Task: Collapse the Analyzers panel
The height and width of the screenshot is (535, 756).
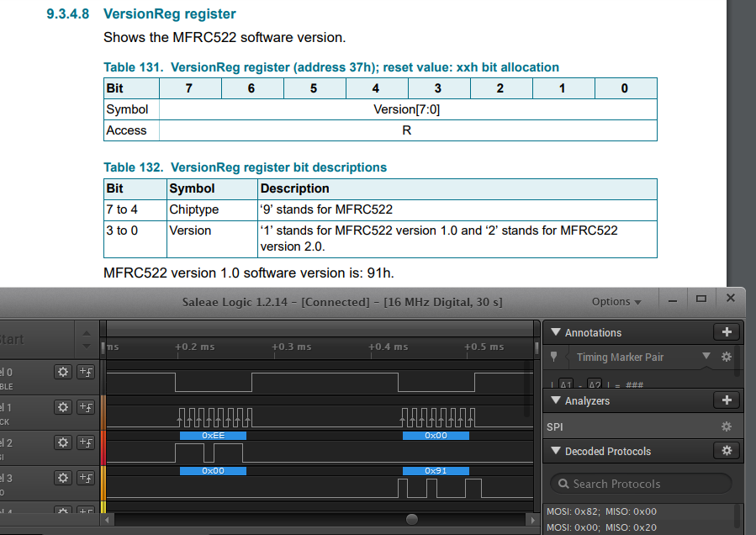Action: click(x=555, y=400)
